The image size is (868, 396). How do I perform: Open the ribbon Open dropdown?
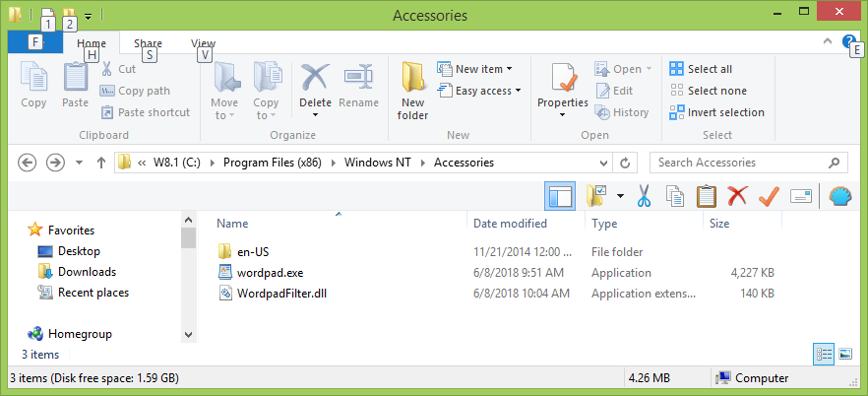point(623,69)
